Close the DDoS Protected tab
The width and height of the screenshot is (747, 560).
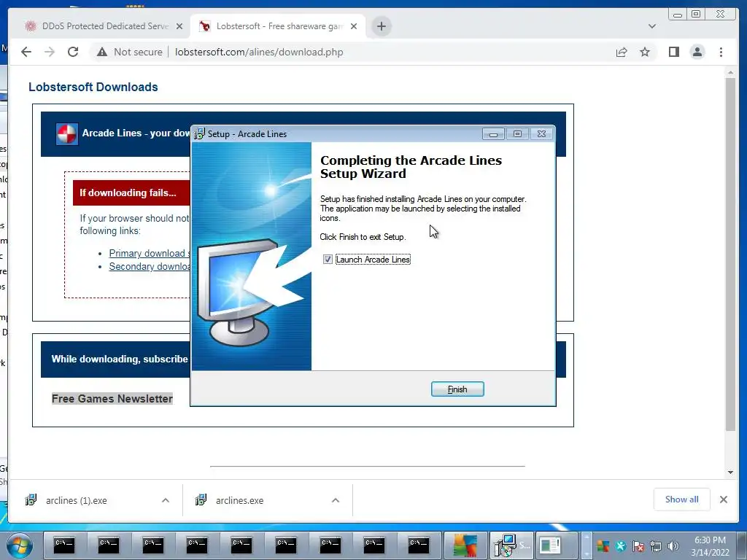click(179, 26)
